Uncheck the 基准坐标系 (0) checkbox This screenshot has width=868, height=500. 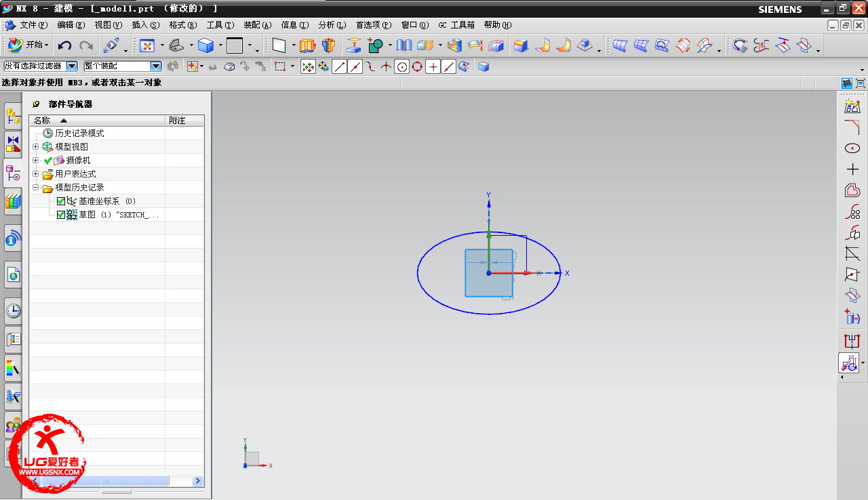[x=61, y=201]
